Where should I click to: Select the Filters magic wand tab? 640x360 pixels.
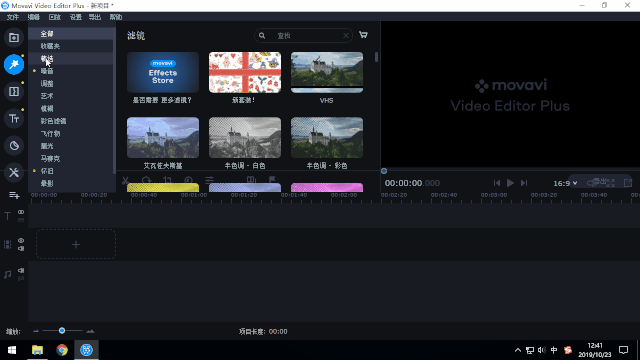[x=14, y=64]
